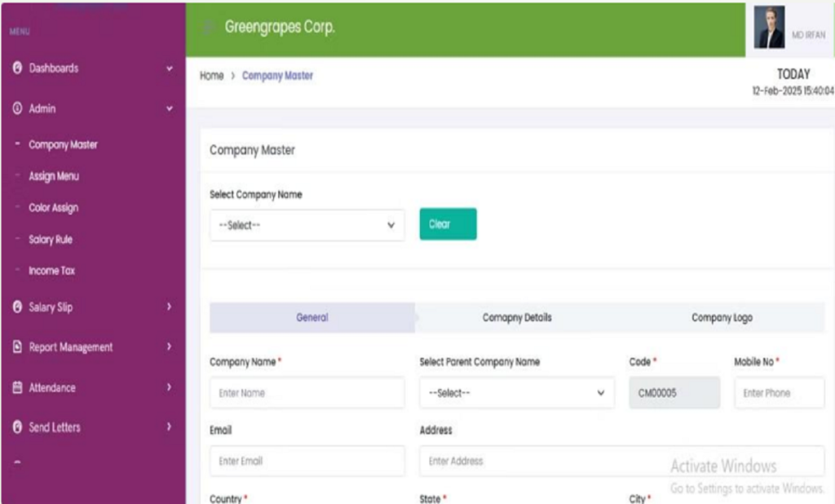835x504 pixels.
Task: Open the Select Parent Company Name dropdown
Action: pyautogui.click(x=516, y=393)
